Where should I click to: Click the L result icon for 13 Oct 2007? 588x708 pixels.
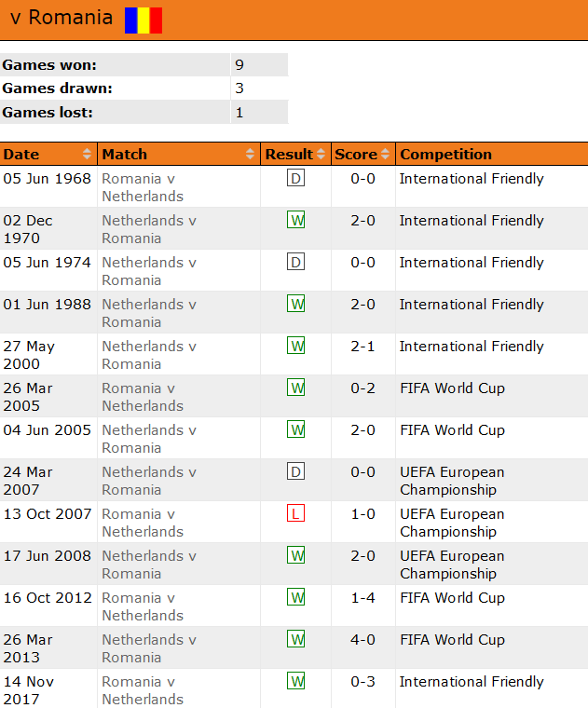click(296, 514)
